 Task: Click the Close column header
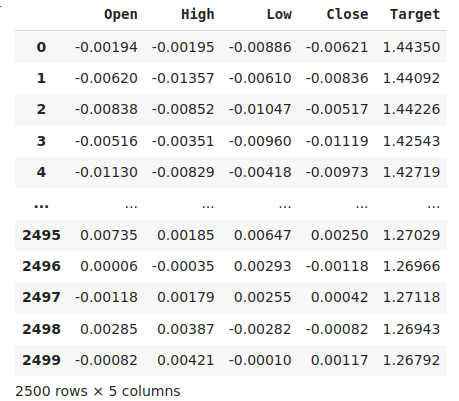347,14
